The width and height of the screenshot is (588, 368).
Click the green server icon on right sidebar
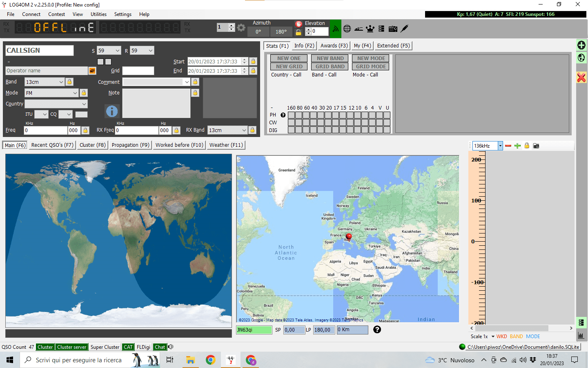581,323
